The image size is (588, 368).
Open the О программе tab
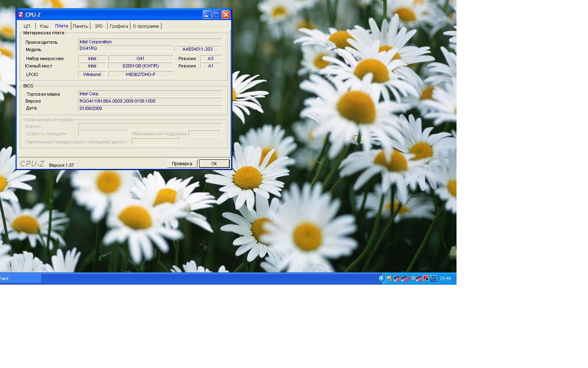[x=146, y=26]
